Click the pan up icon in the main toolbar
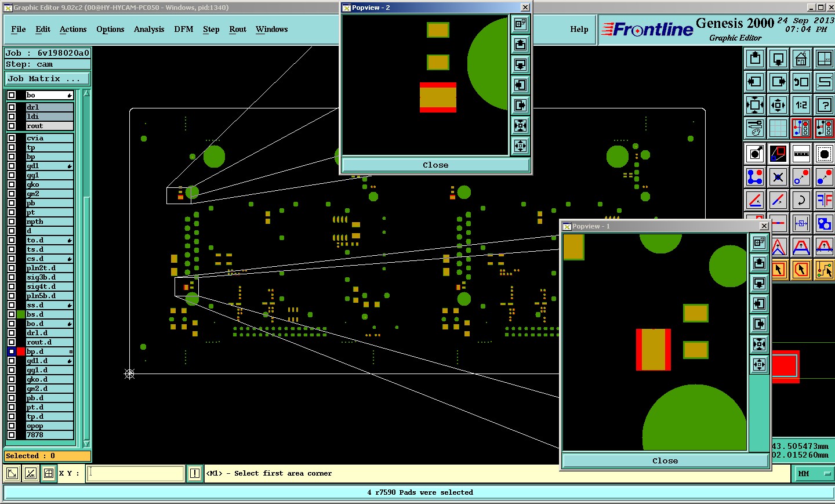 tap(755, 59)
